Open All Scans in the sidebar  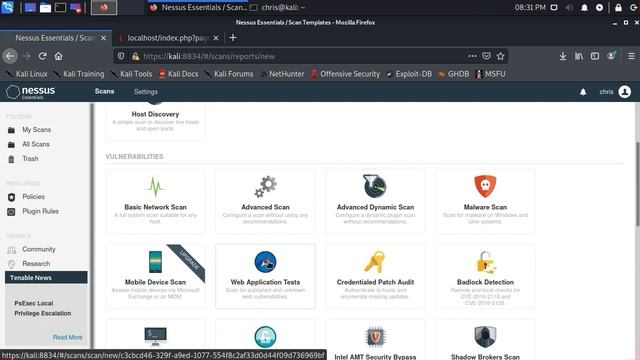36,144
